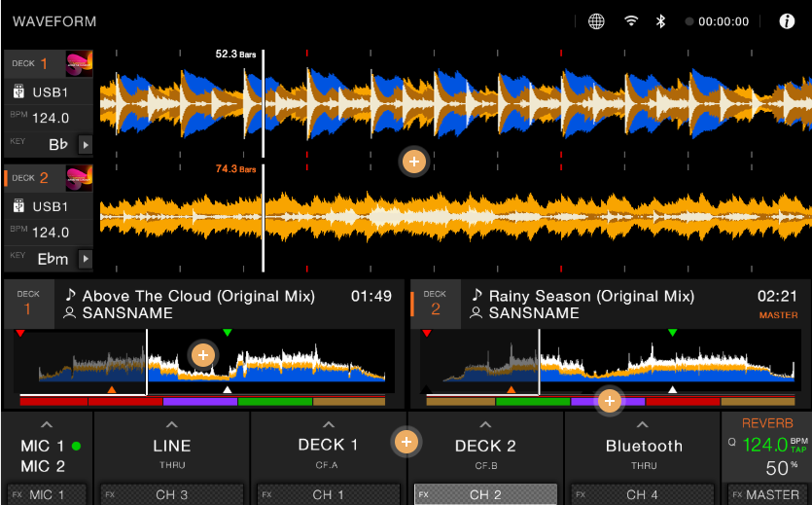812x505 pixels.
Task: Expand the LINE channel chevron
Action: [172, 425]
